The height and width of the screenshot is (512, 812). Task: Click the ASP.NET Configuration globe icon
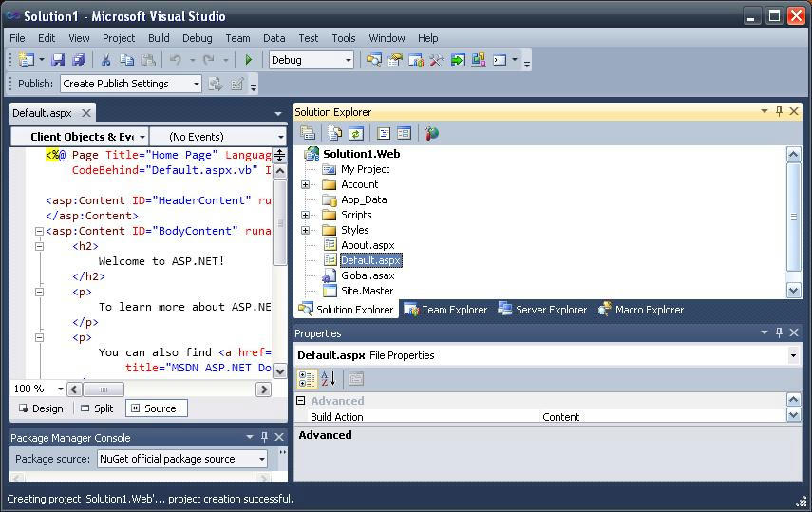tap(431, 134)
